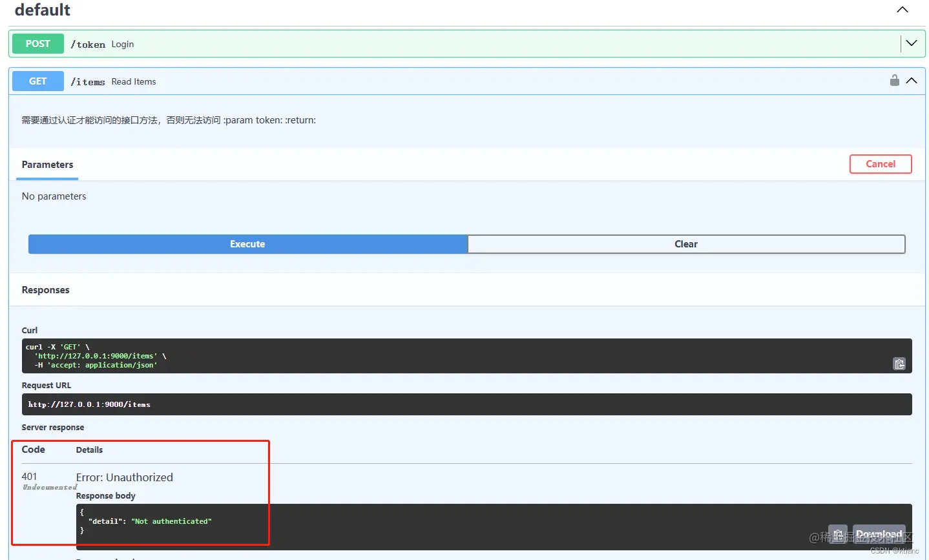The height and width of the screenshot is (560, 929).
Task: Cancel the try-it-out mode
Action: (x=880, y=164)
